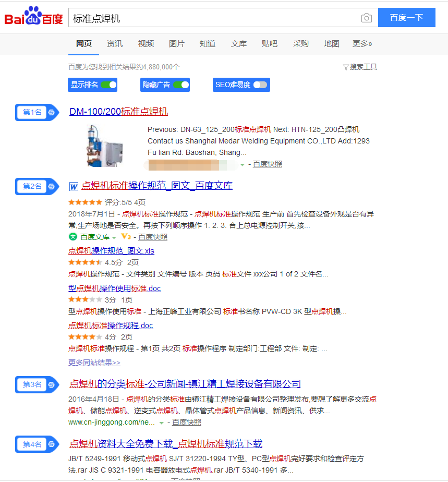Viewport: 448px width, 482px height.
Task: Click snippet text starting Previous: DN-63_125_200
Action: point(258,141)
